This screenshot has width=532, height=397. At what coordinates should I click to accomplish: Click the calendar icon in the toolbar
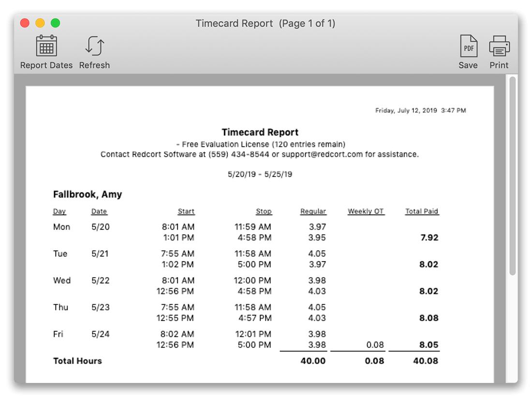(x=46, y=45)
